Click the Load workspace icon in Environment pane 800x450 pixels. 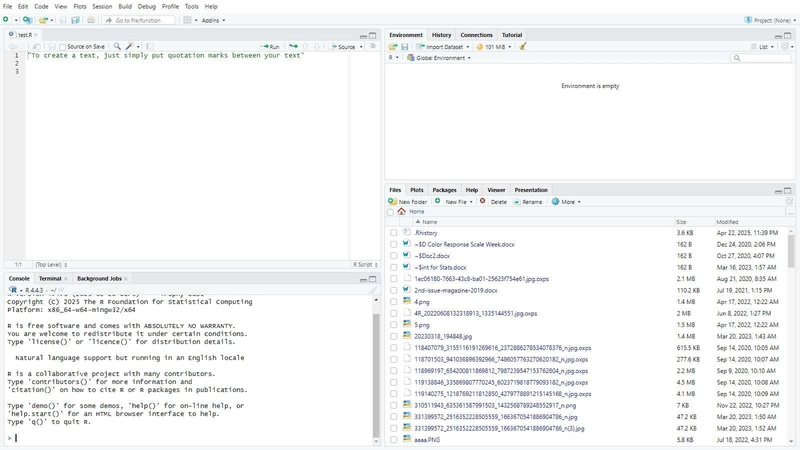point(392,46)
